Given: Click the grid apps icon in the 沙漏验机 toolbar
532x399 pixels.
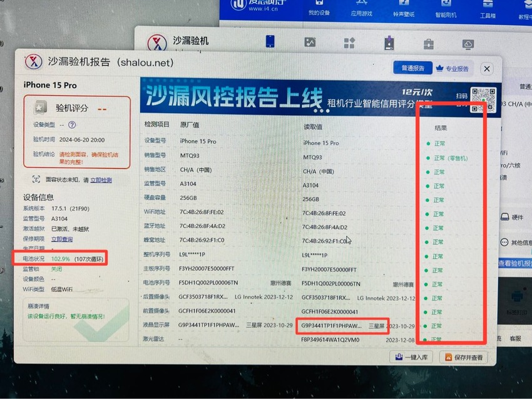Looking at the screenshot, I should point(349,43).
